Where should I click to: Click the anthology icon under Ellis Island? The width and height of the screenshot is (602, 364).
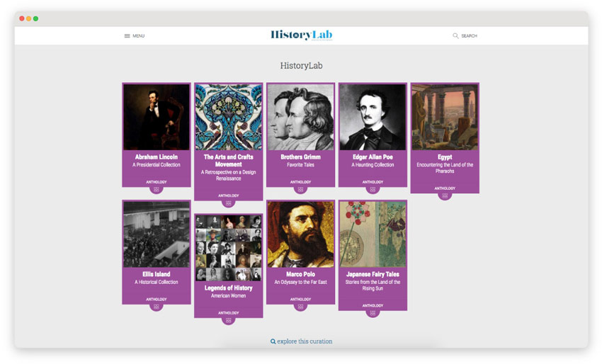(x=157, y=307)
